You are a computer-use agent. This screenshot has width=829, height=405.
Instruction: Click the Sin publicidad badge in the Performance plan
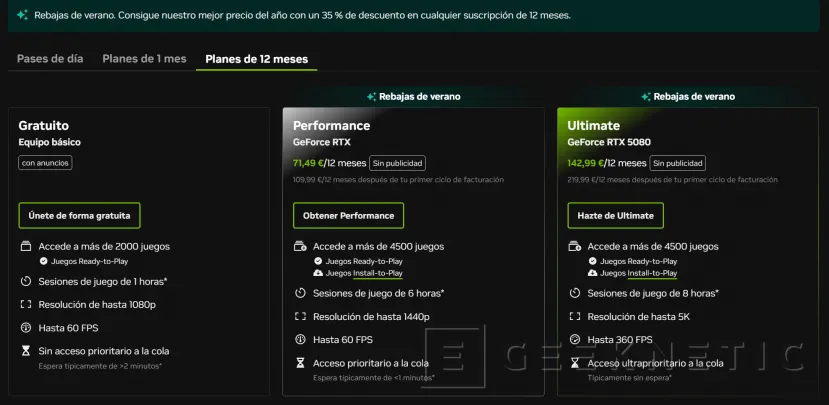(x=398, y=163)
